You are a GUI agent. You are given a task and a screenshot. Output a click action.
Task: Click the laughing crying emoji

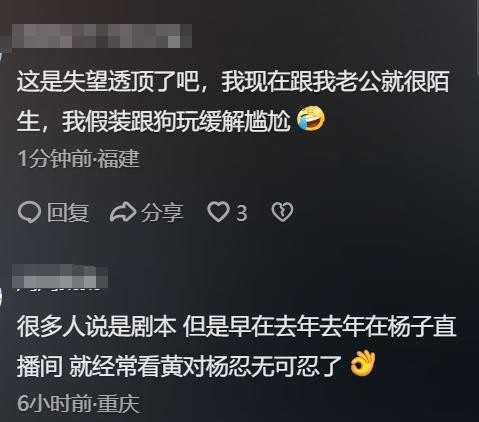[311, 118]
